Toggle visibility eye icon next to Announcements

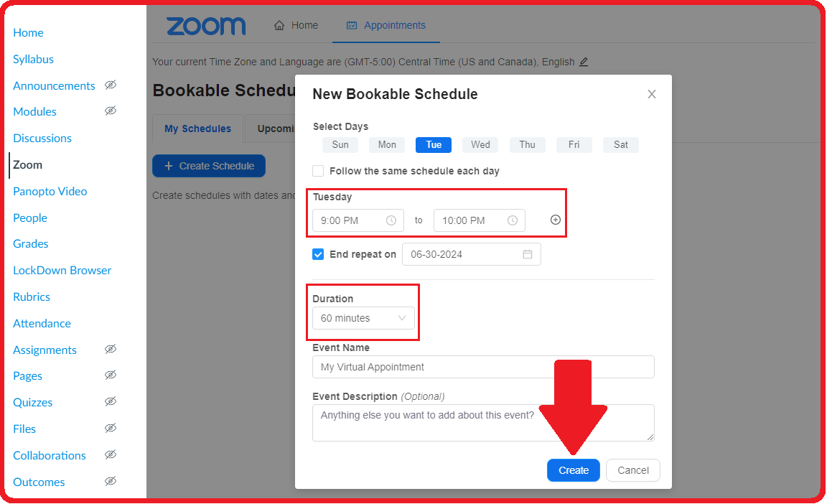pyautogui.click(x=111, y=85)
